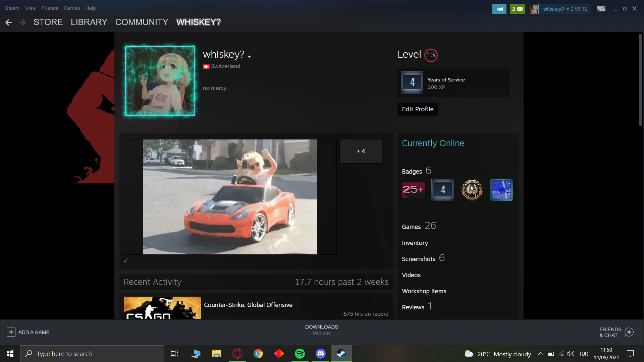Click the forward navigation arrow

tap(22, 22)
